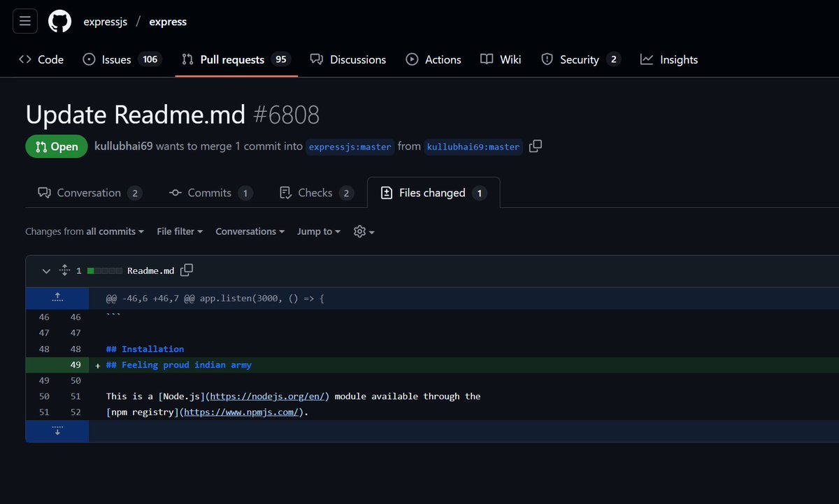Click the diffstat squares next to Readme.md
The image size is (839, 504).
pos(105,271)
